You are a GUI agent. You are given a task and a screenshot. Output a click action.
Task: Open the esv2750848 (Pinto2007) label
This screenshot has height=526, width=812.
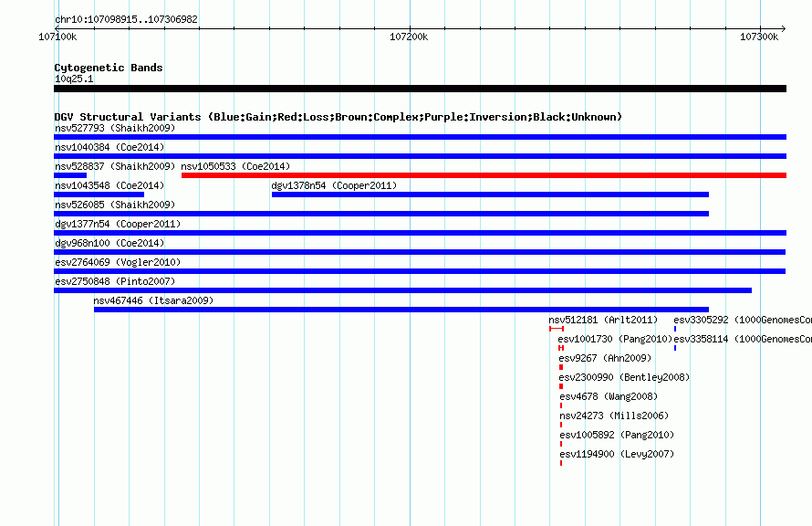(115, 281)
